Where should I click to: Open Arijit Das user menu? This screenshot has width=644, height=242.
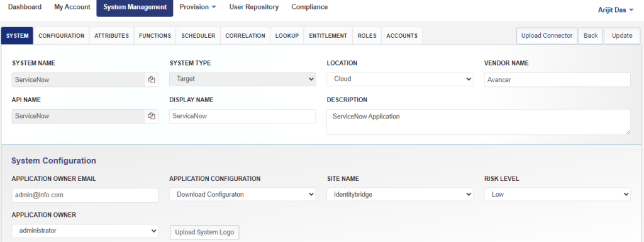click(616, 10)
